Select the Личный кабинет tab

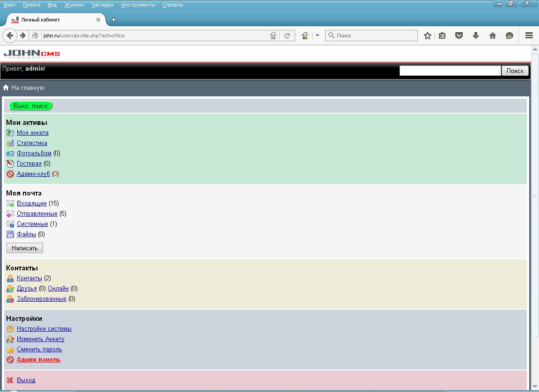click(x=55, y=20)
